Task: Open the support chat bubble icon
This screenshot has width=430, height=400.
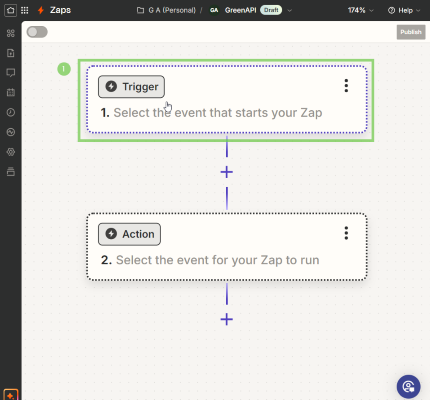Action: click(x=408, y=387)
